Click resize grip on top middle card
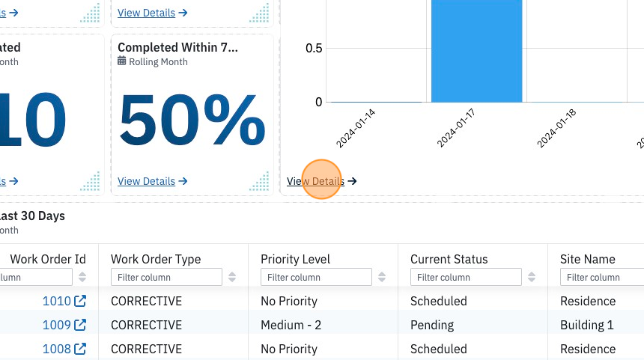The width and height of the screenshot is (644, 360). pyautogui.click(x=259, y=13)
